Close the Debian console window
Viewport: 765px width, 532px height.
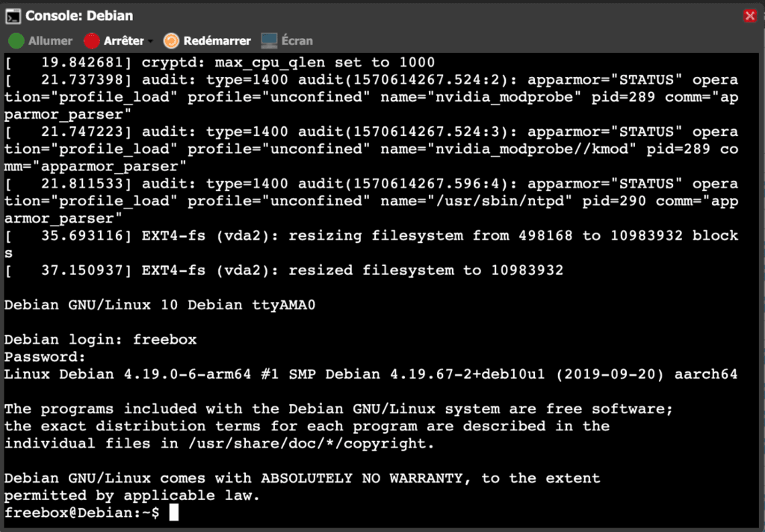point(750,16)
